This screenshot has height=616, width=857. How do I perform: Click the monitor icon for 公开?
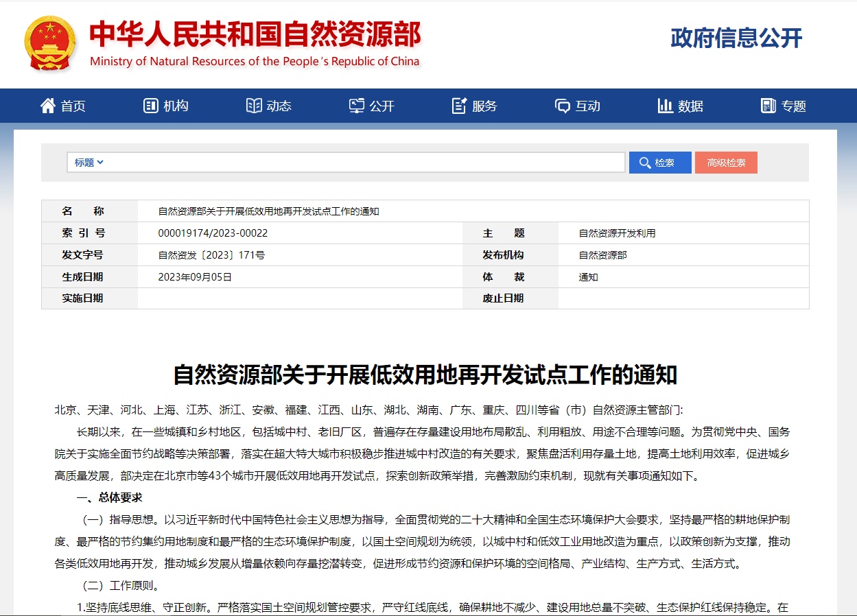(x=357, y=106)
